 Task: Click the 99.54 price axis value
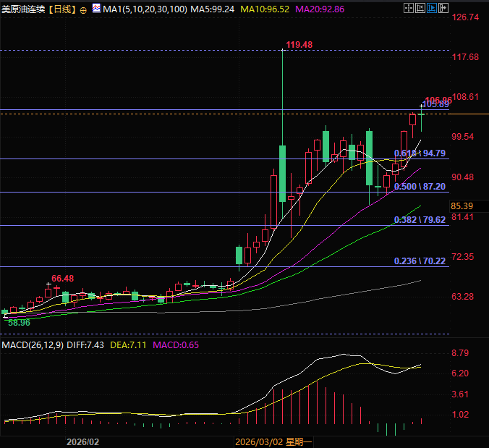click(x=463, y=137)
